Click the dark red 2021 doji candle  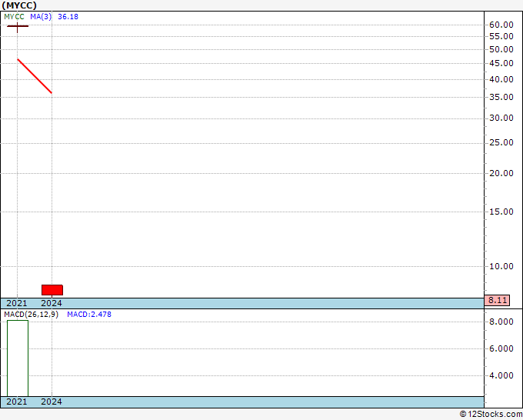(x=18, y=26)
